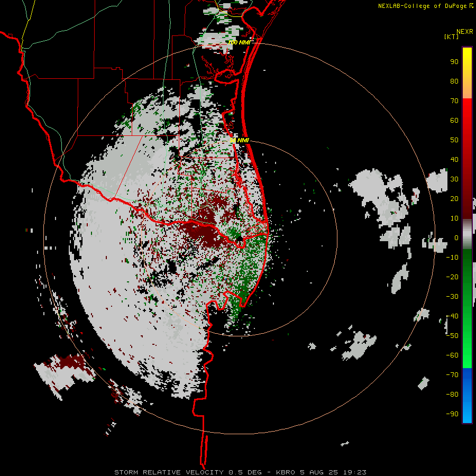Click the 100 NMI range ring label
The image size is (476, 476).
[x=239, y=42]
